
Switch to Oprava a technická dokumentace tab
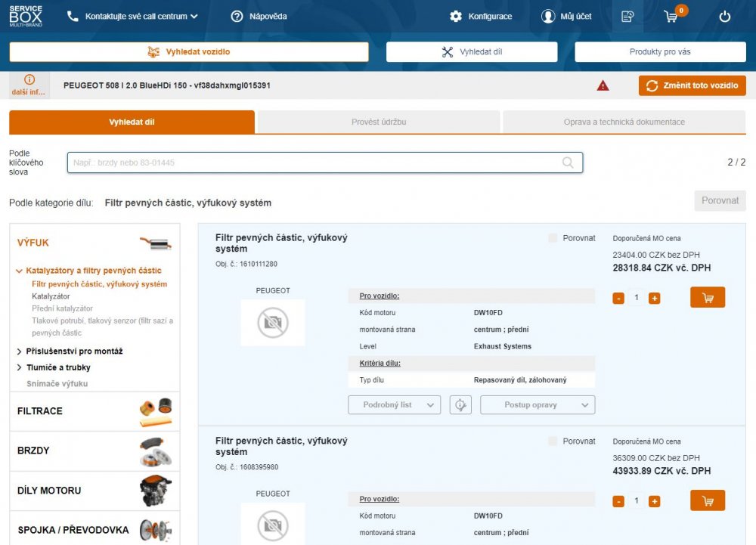click(x=624, y=122)
